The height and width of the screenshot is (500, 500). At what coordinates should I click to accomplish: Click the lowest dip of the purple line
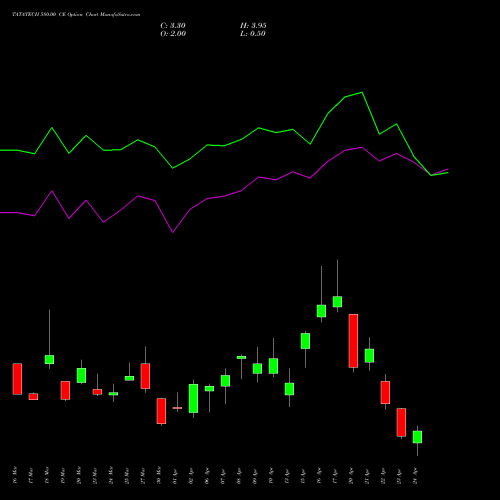(x=173, y=232)
